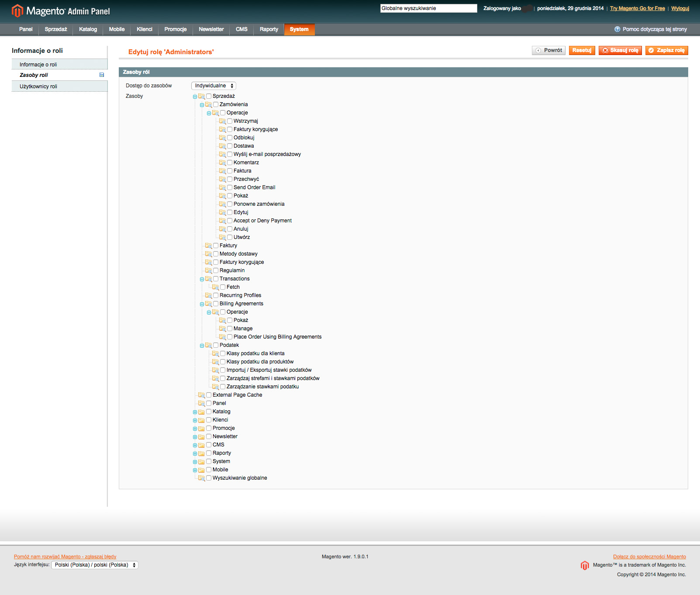Viewport: 700px width, 595px height.
Task: Click the folder icon next to External Page Cache
Action: [x=201, y=395]
